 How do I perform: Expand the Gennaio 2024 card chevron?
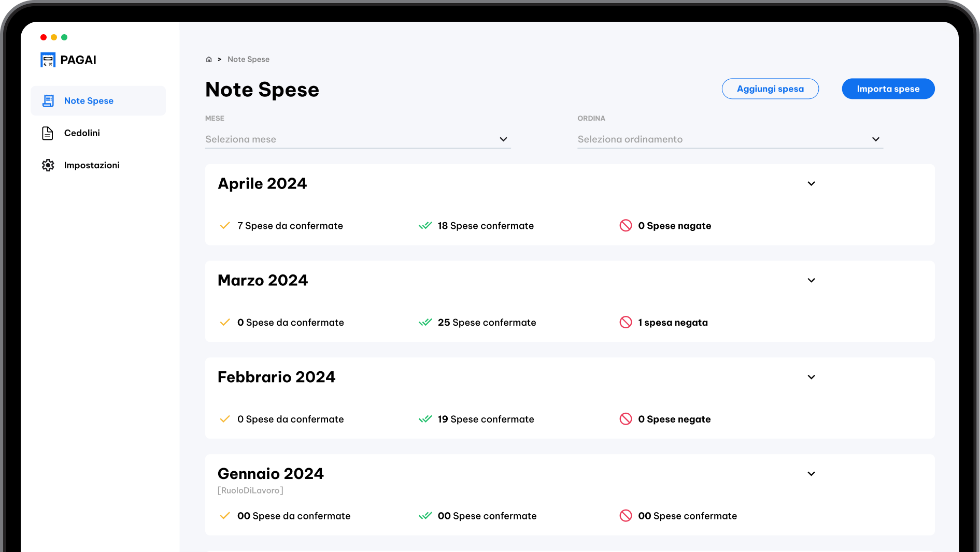pos(812,474)
